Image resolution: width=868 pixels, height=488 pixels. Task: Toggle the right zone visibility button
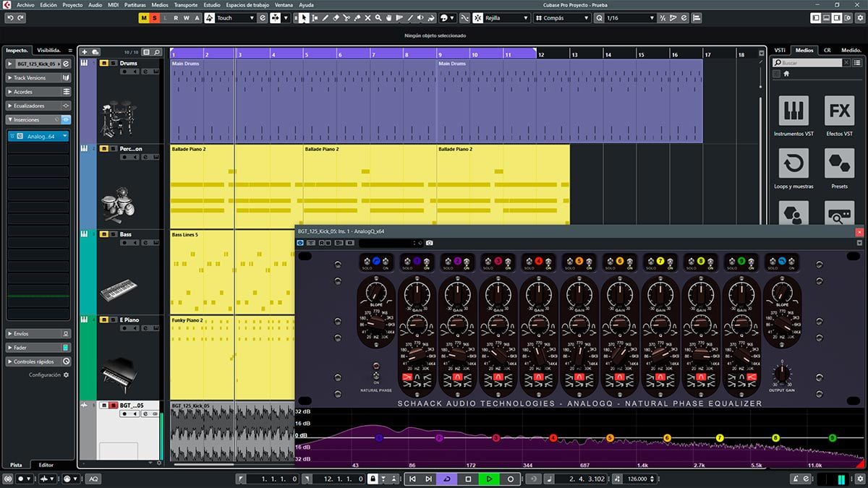tap(836, 17)
